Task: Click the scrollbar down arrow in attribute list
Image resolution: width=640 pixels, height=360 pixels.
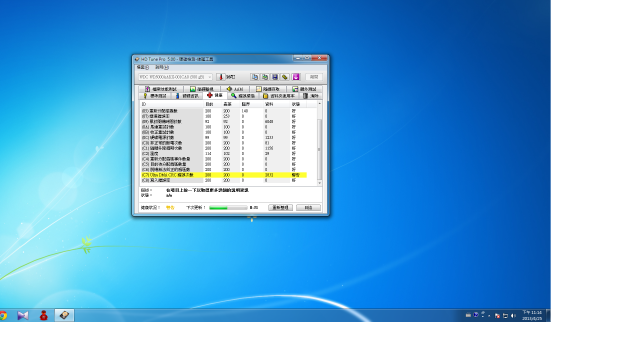Action: (x=319, y=183)
